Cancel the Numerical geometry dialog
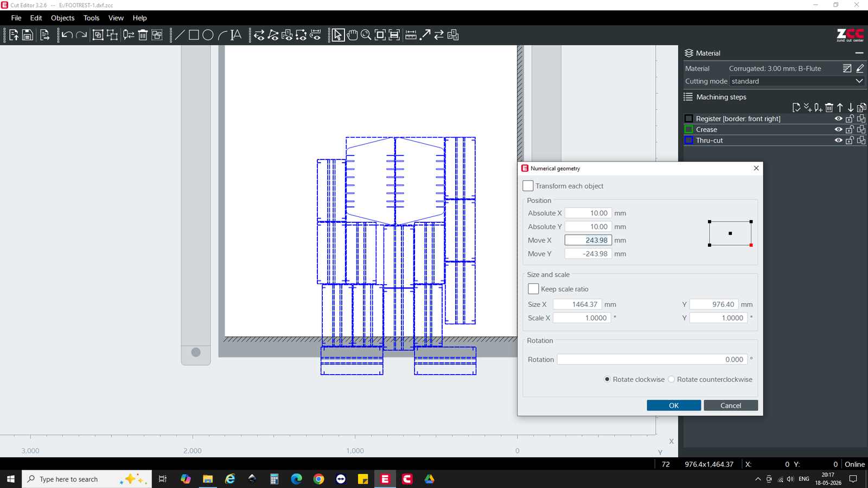This screenshot has width=868, height=488. [x=731, y=406]
